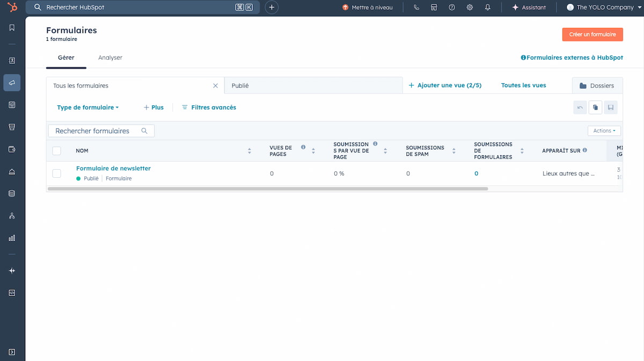Image resolution: width=644 pixels, height=361 pixels.
Task: Click the info icon by Soumissions par vue de page
Action: click(x=375, y=144)
